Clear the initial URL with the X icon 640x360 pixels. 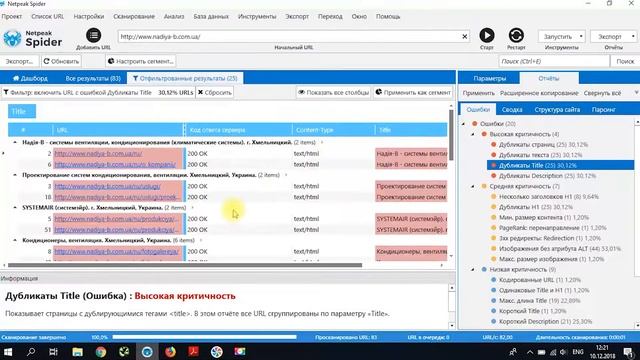(x=464, y=36)
